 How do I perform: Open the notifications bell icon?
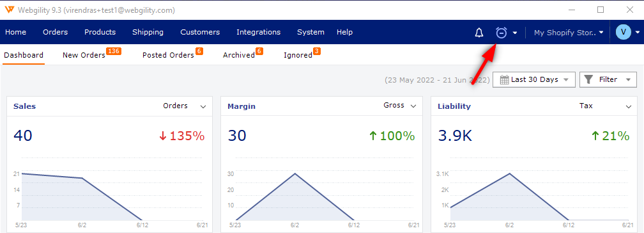point(479,33)
